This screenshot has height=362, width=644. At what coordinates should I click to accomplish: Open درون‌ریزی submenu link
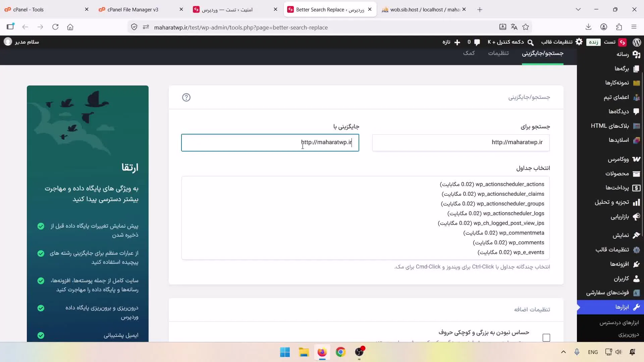click(629, 335)
